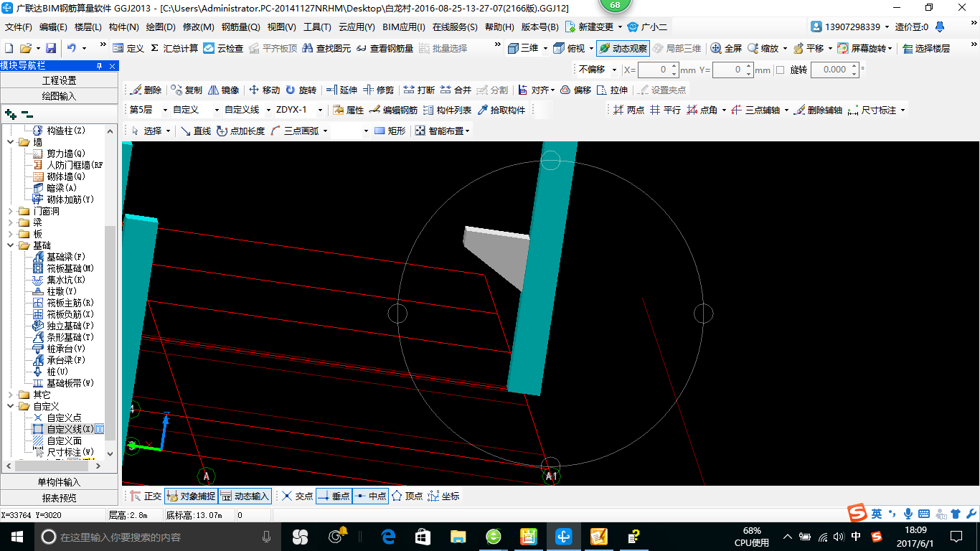The image size is (980, 551).
Task: Start 云检查 cloud check
Action: point(223,48)
